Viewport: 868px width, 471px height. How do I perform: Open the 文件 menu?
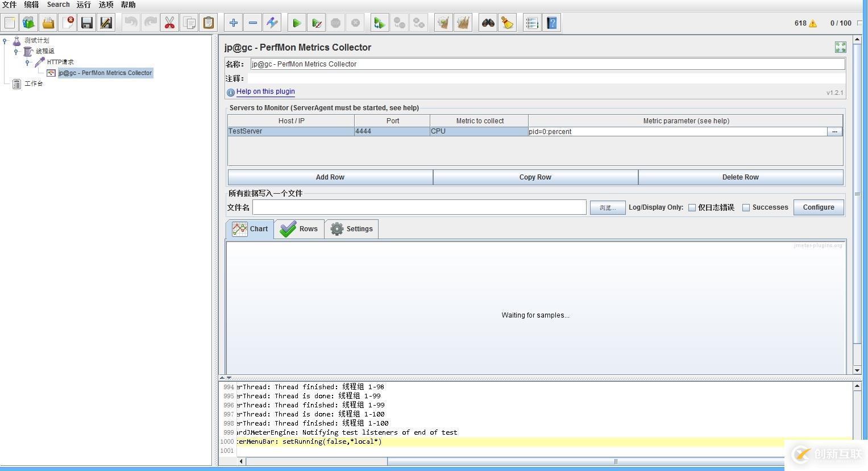tap(9, 5)
